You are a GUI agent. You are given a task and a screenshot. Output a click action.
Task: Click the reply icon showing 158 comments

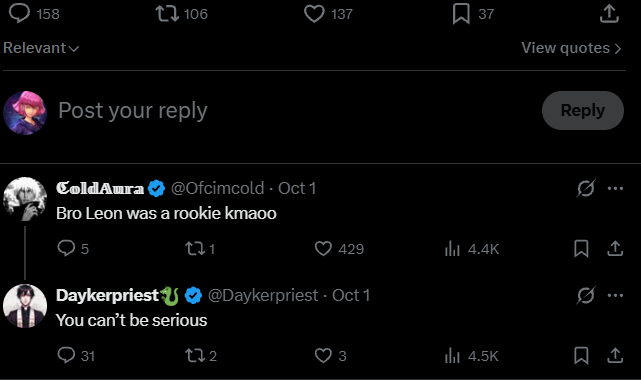click(20, 13)
